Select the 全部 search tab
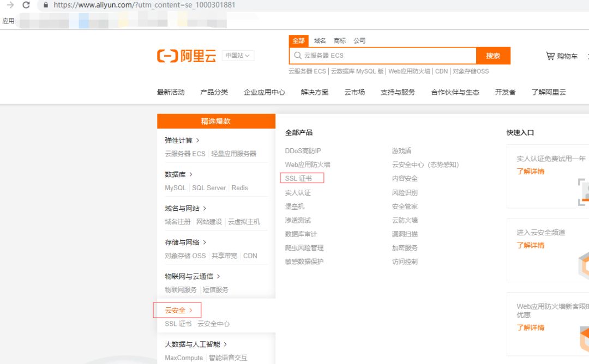The height and width of the screenshot is (364, 589). 299,40
